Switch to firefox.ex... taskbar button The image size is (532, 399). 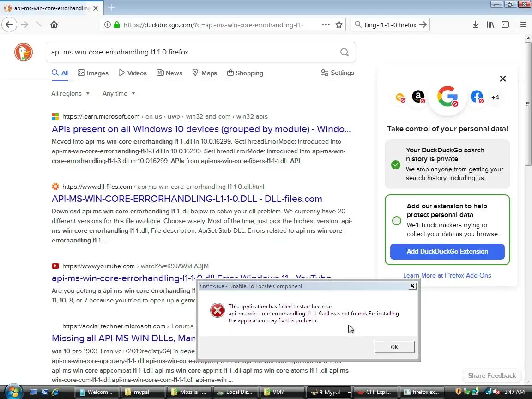(421, 392)
